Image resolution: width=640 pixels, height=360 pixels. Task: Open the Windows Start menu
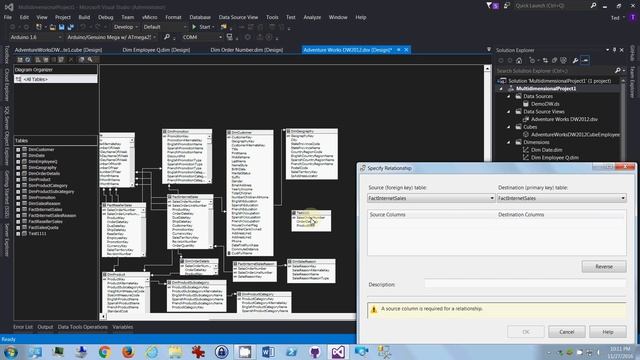pyautogui.click(x=11, y=352)
